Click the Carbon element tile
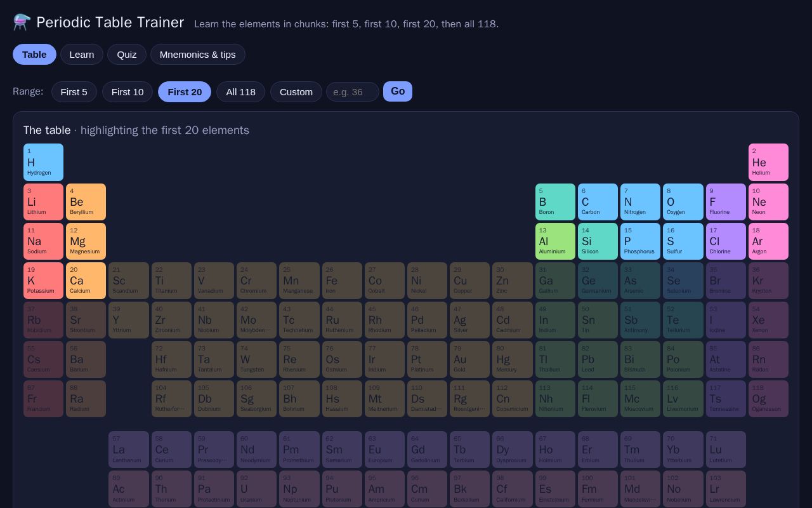The image size is (812, 508). point(598,202)
